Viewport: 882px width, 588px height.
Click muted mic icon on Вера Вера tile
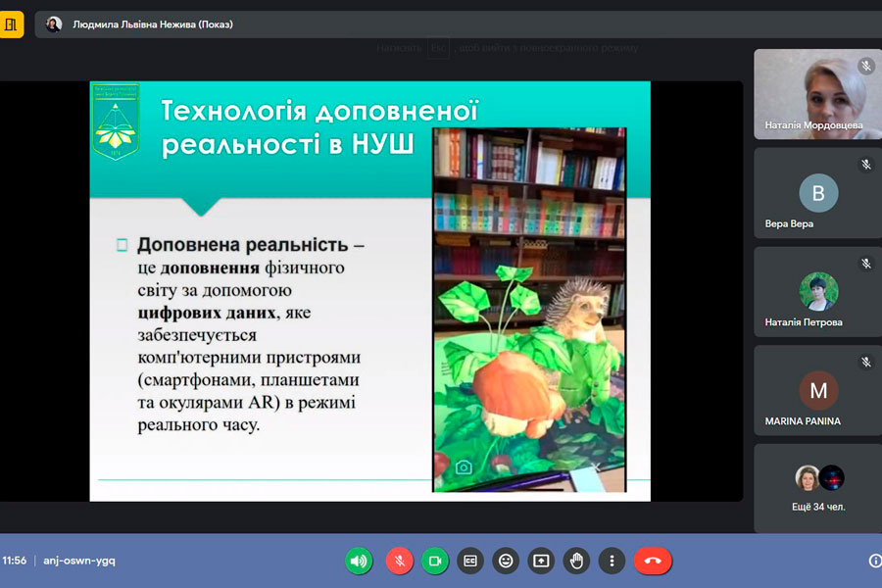coord(866,165)
